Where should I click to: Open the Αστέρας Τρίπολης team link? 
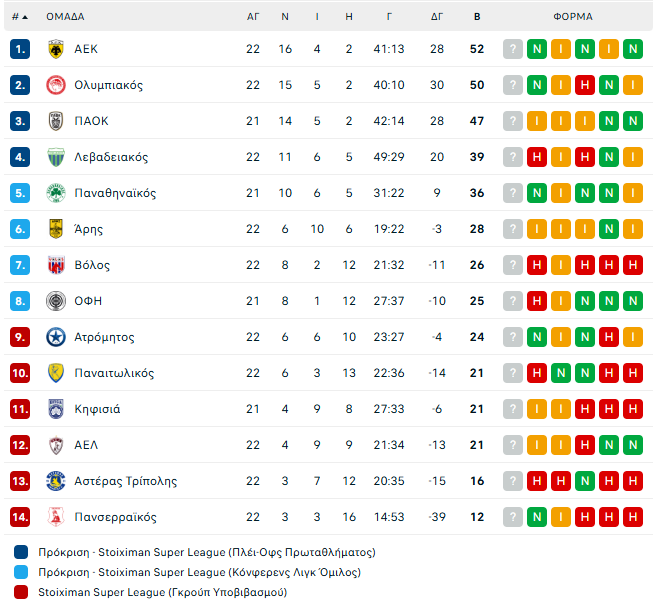click(x=125, y=481)
